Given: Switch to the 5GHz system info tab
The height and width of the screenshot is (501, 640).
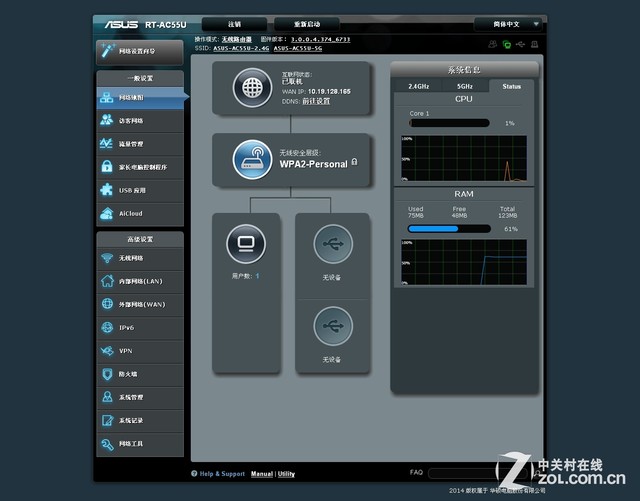Looking at the screenshot, I should [465, 86].
